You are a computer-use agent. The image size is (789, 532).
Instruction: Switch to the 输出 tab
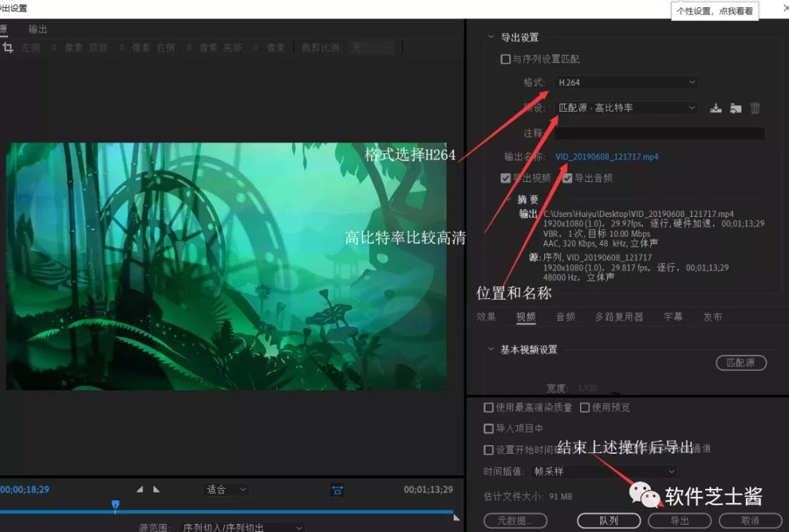point(37,28)
